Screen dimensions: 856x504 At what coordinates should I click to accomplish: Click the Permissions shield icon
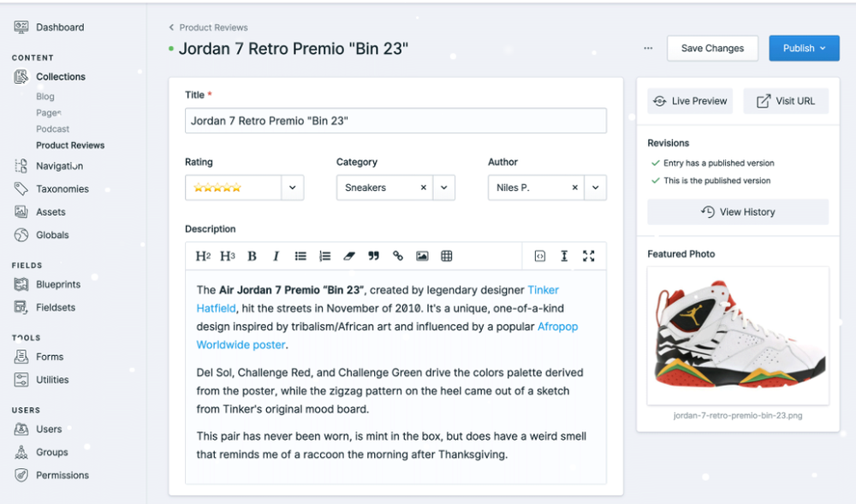tap(21, 475)
